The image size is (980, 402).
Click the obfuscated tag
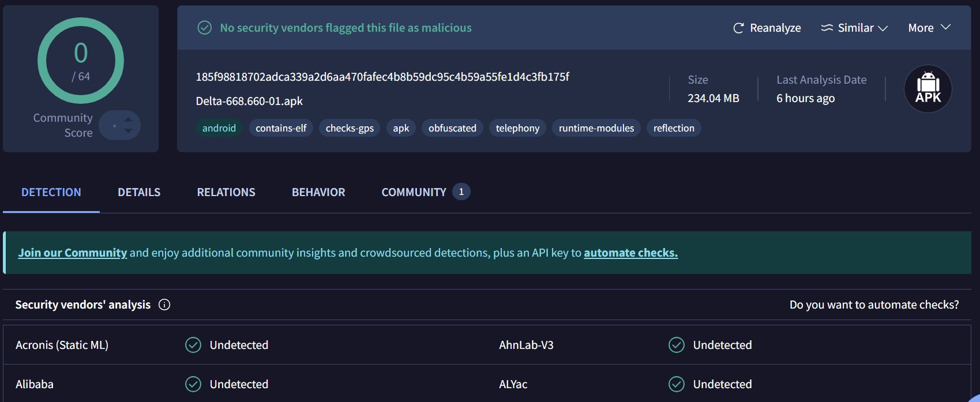click(452, 128)
